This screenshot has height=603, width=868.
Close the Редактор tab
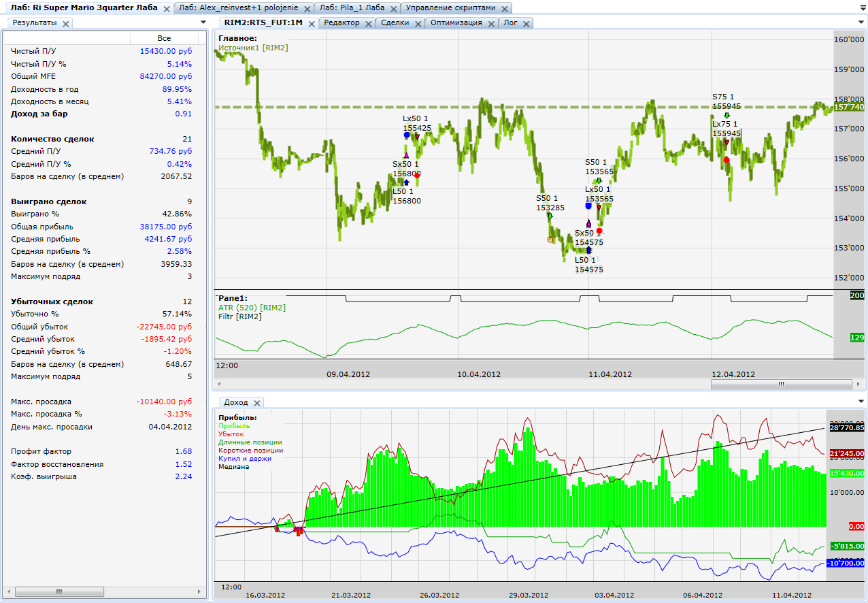[368, 23]
